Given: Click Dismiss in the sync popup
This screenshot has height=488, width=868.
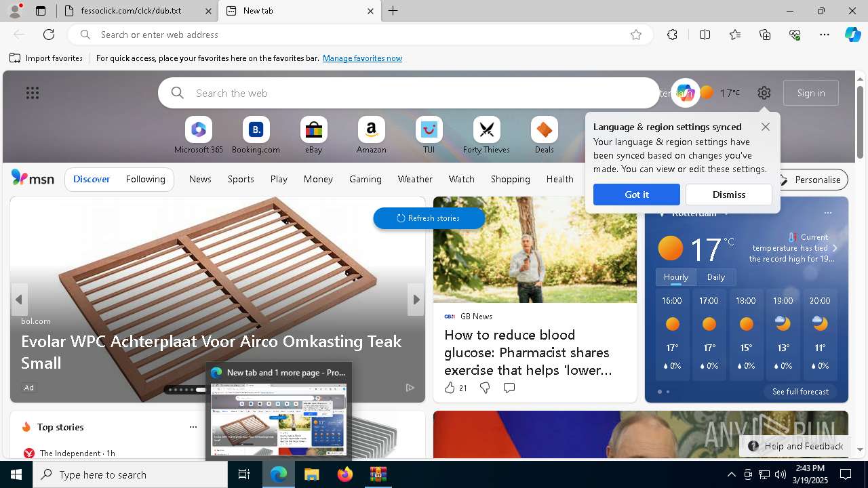Looking at the screenshot, I should click(729, 195).
